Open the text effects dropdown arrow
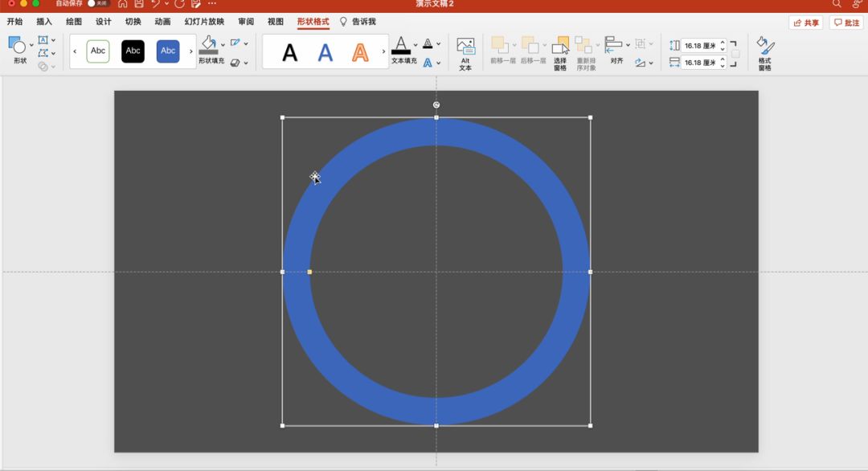 point(439,63)
